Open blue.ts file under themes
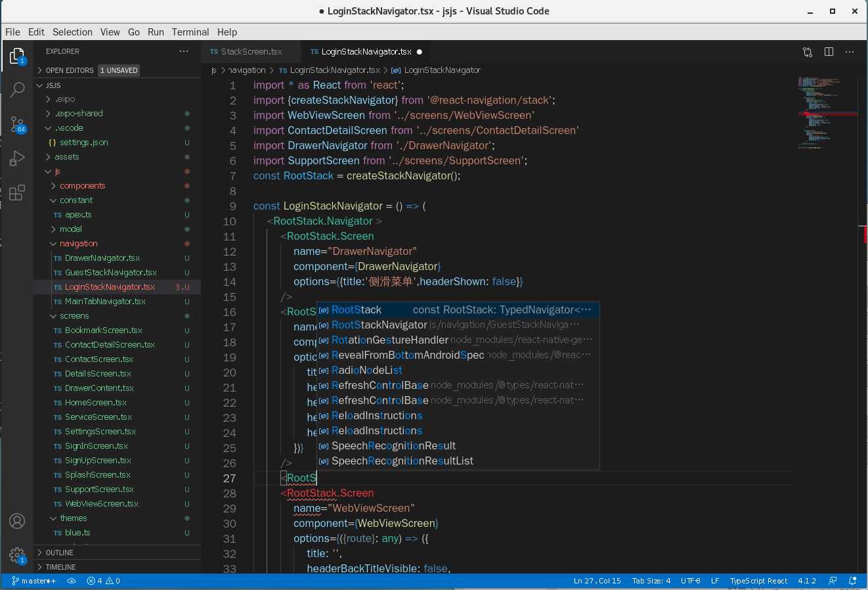 click(x=117, y=533)
